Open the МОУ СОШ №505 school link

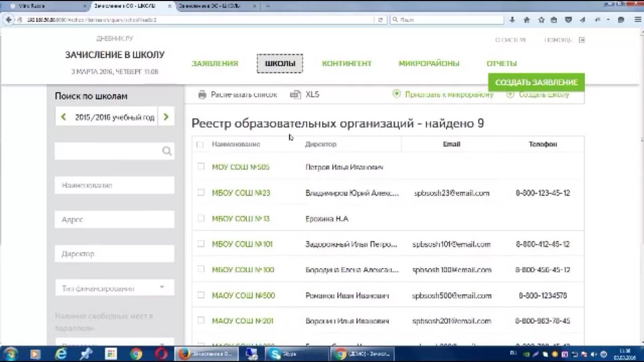pyautogui.click(x=240, y=167)
